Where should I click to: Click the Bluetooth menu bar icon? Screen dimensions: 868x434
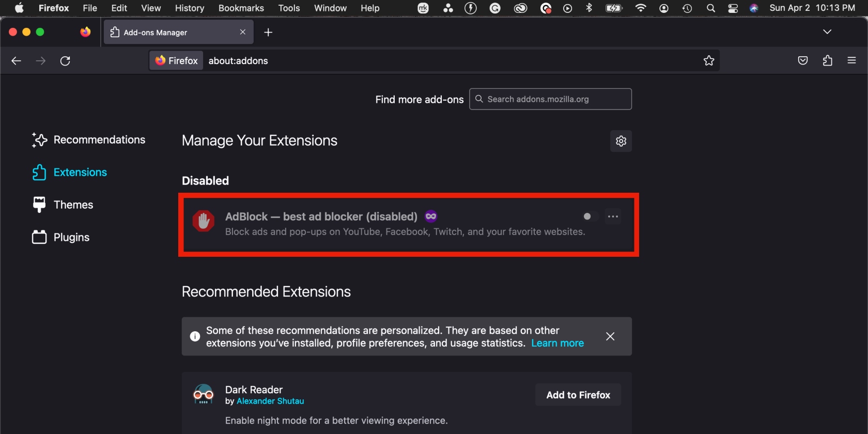click(589, 8)
